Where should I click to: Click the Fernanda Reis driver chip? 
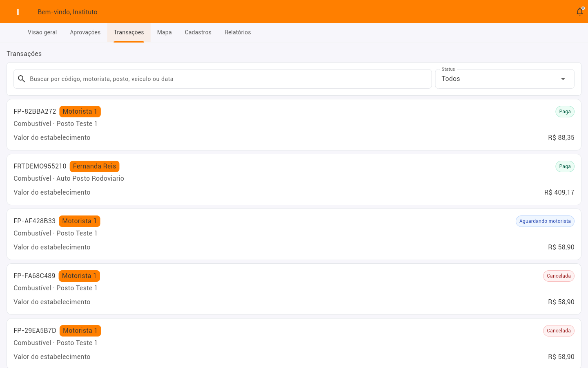[x=94, y=166]
